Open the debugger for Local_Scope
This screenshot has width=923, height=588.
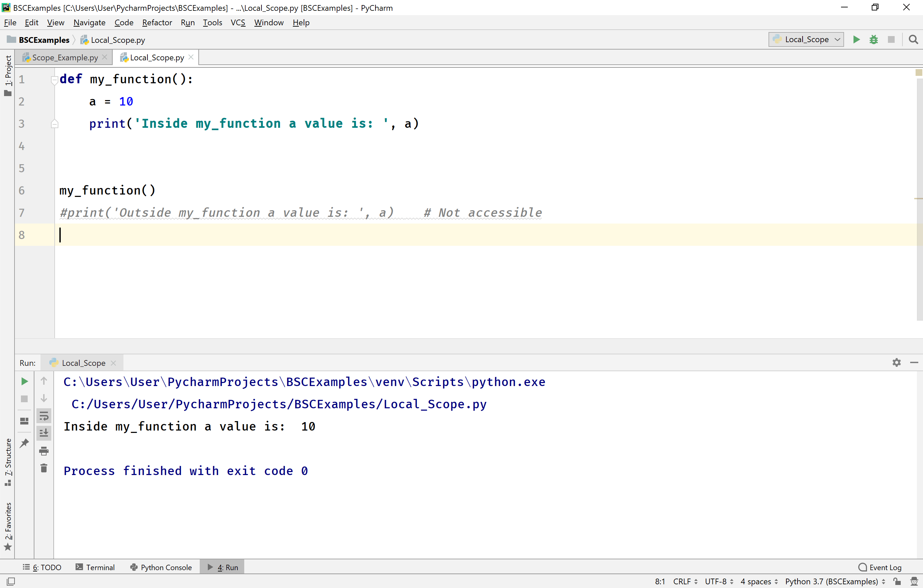[873, 39]
